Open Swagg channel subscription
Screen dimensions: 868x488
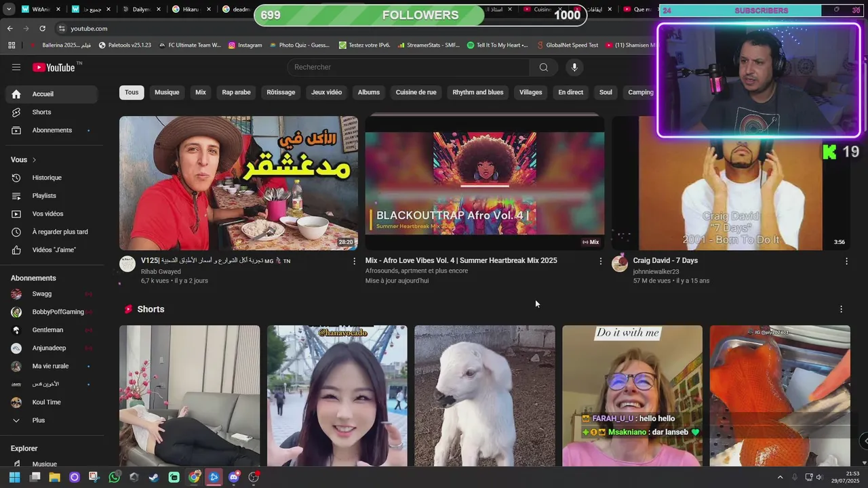52,294
